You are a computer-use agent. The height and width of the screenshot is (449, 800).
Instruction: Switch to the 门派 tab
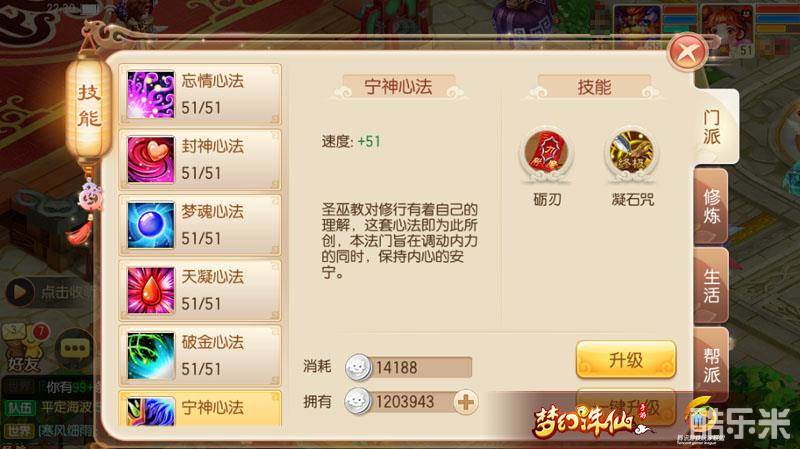click(x=713, y=127)
